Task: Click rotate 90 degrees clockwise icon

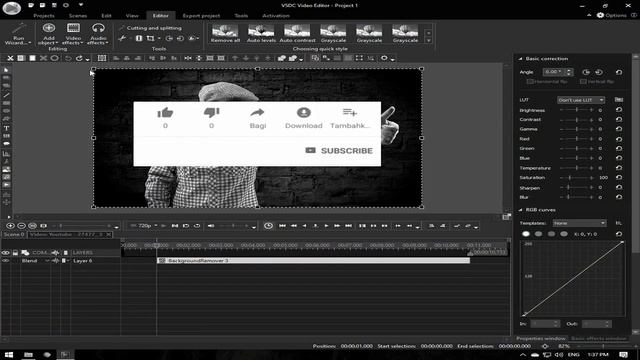Action: (586, 72)
